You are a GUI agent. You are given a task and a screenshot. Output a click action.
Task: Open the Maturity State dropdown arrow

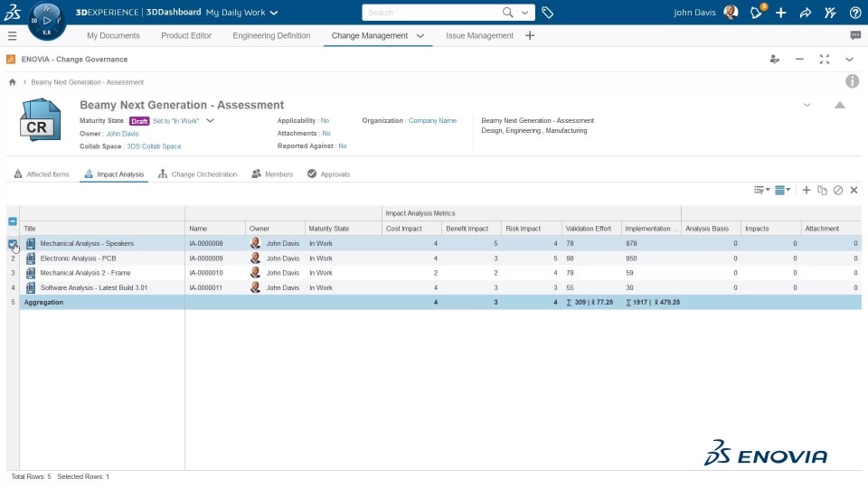point(210,120)
